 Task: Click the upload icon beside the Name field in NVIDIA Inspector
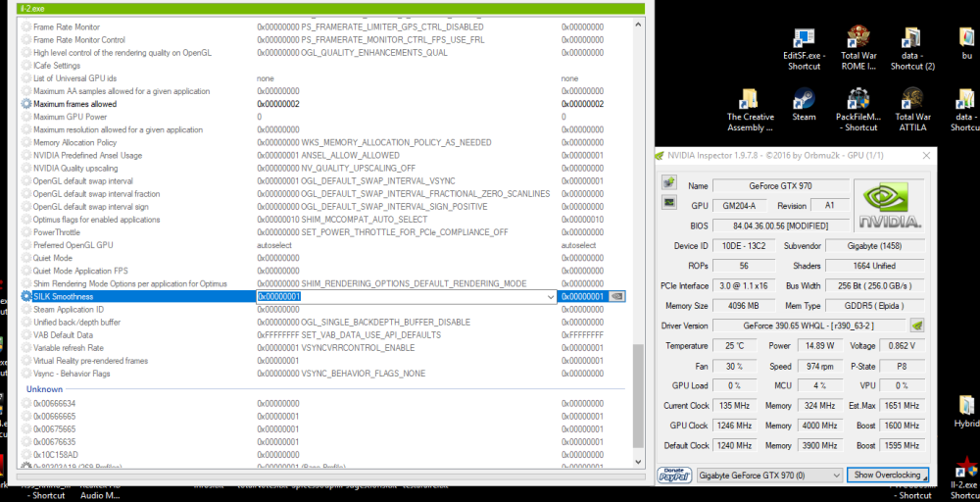[x=668, y=183]
